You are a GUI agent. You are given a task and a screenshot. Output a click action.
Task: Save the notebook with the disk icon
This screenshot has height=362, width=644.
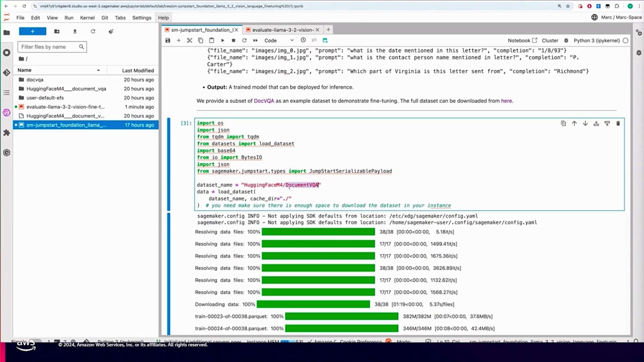[x=167, y=40]
